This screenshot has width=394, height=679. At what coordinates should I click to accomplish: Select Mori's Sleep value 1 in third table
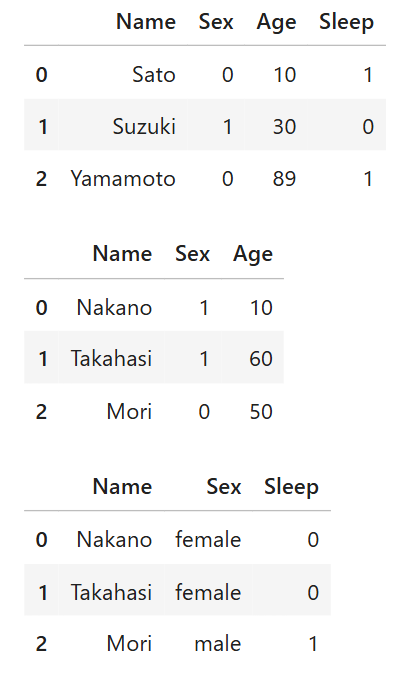(x=313, y=644)
